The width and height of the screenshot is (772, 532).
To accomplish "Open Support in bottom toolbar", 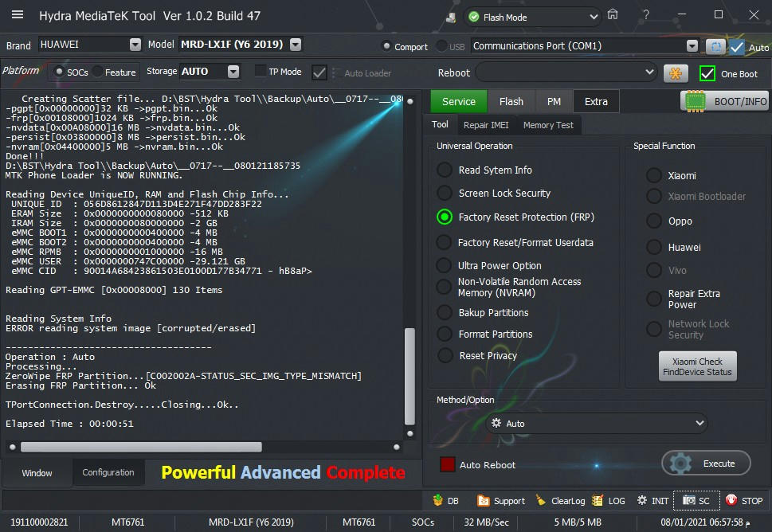I will pos(500,500).
